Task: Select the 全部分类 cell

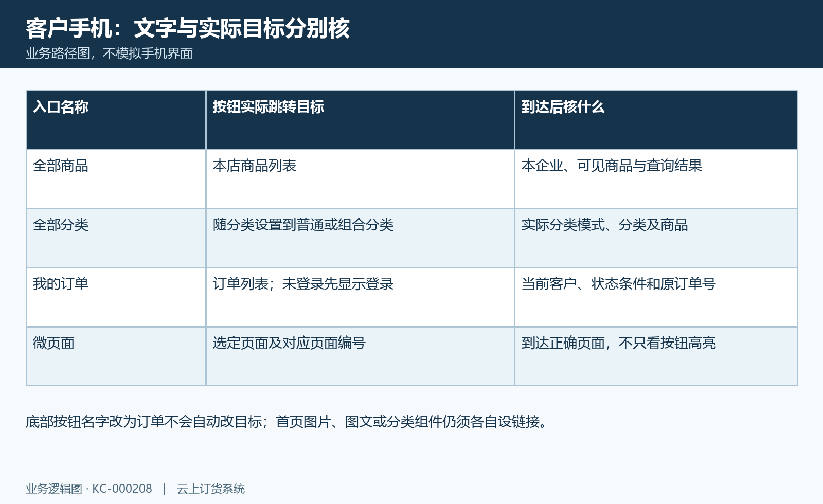Action: pyautogui.click(x=116, y=238)
